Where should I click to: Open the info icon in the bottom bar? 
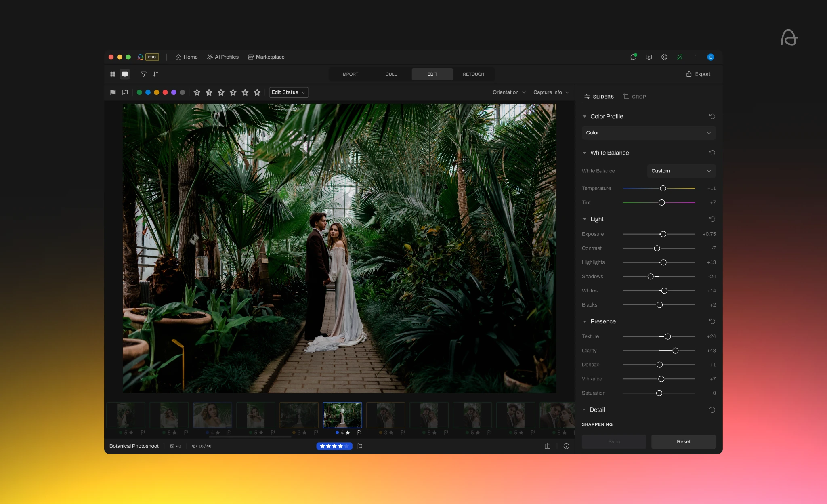(x=566, y=446)
